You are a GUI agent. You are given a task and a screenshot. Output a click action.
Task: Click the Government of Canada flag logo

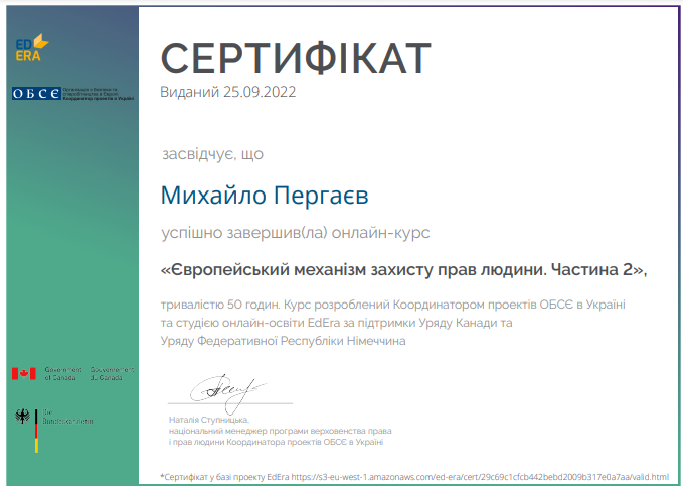(24, 374)
